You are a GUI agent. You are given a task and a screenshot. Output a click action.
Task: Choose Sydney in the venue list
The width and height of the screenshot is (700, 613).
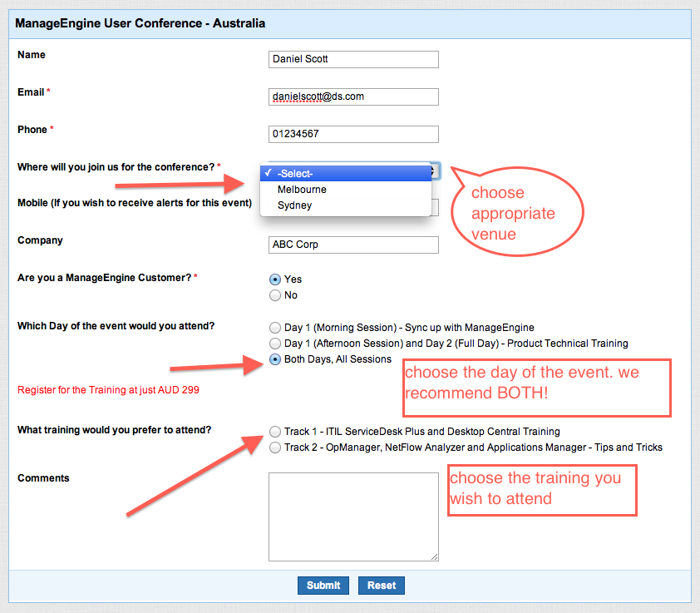coord(294,205)
